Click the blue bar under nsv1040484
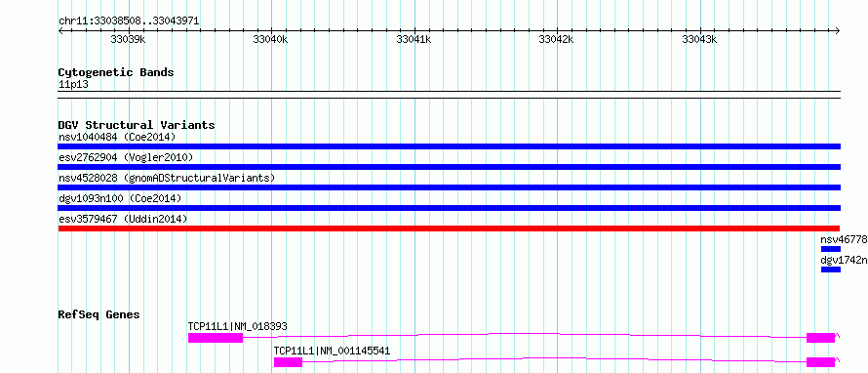 pos(449,146)
